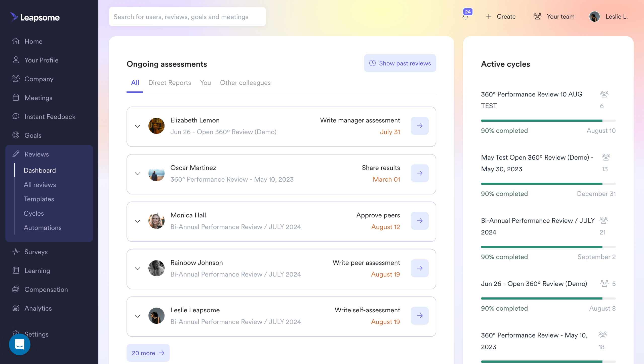Click the Compensation coins icon
Viewport: 644px width, 364px height.
click(x=16, y=289)
